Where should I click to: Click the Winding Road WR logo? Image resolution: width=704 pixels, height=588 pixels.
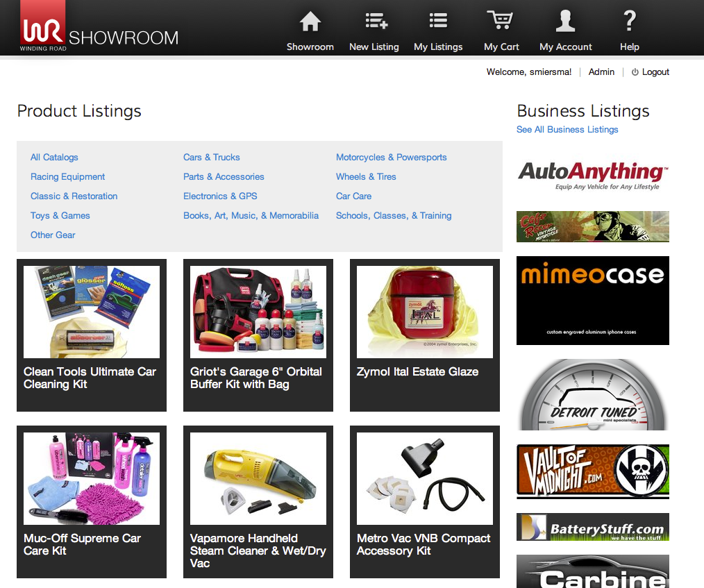point(42,26)
